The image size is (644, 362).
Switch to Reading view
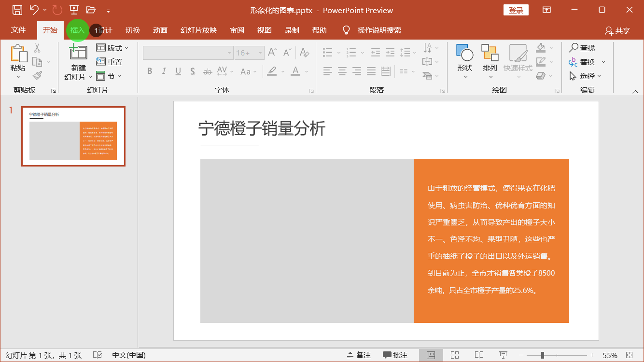coord(479,355)
